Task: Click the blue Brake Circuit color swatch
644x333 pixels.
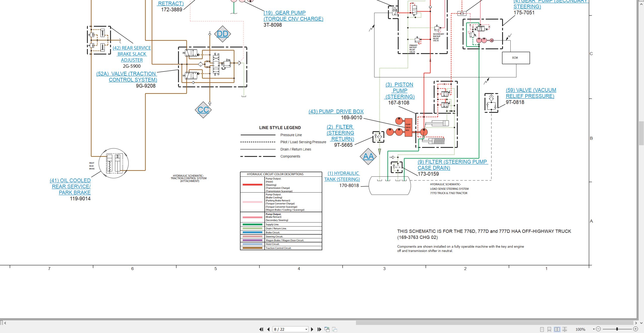Action: point(252,232)
